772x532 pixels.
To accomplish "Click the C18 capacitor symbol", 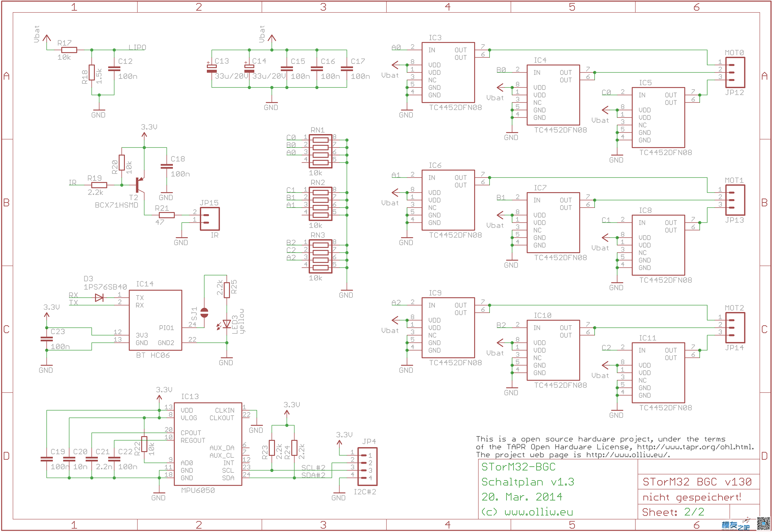I will [x=167, y=166].
